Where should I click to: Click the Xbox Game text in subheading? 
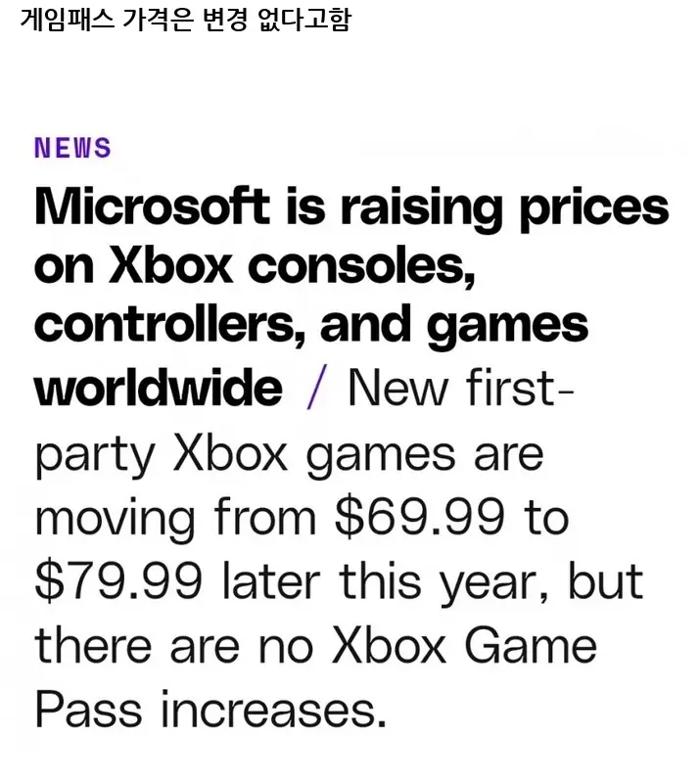click(x=464, y=646)
